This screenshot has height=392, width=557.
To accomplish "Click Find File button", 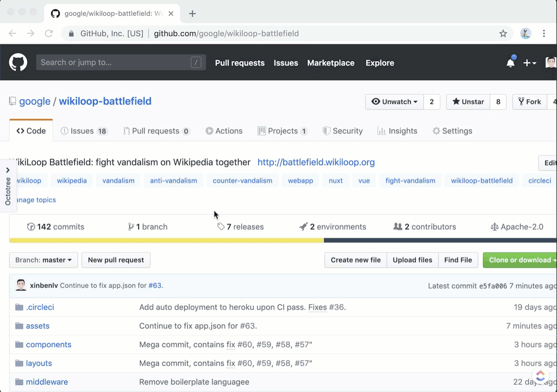I will point(459,260).
